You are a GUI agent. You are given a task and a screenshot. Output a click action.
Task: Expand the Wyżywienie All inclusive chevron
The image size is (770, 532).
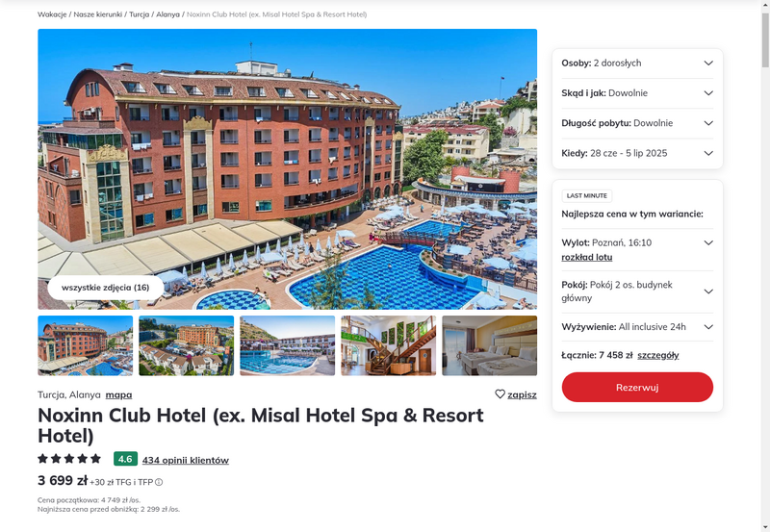(x=708, y=327)
